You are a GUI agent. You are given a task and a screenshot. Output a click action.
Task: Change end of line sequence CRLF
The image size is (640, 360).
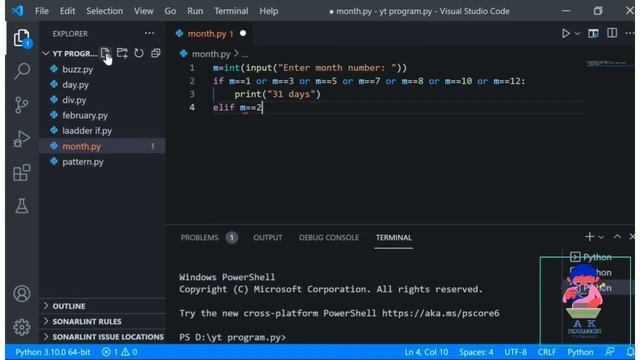coord(547,352)
